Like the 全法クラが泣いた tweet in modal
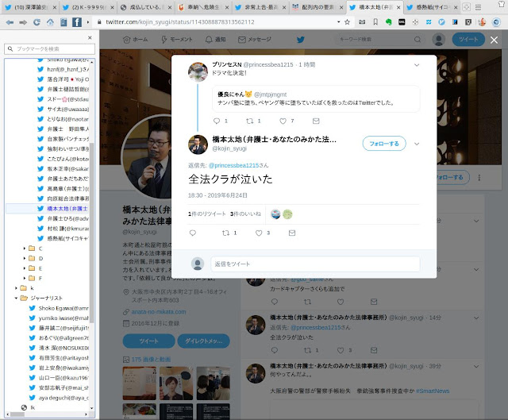The image size is (508, 420). point(259,233)
